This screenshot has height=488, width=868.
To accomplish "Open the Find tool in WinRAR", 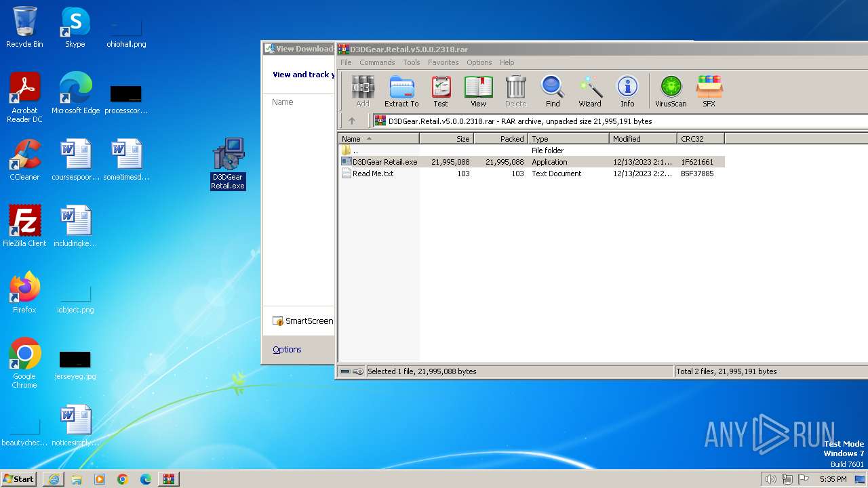I will point(553,91).
